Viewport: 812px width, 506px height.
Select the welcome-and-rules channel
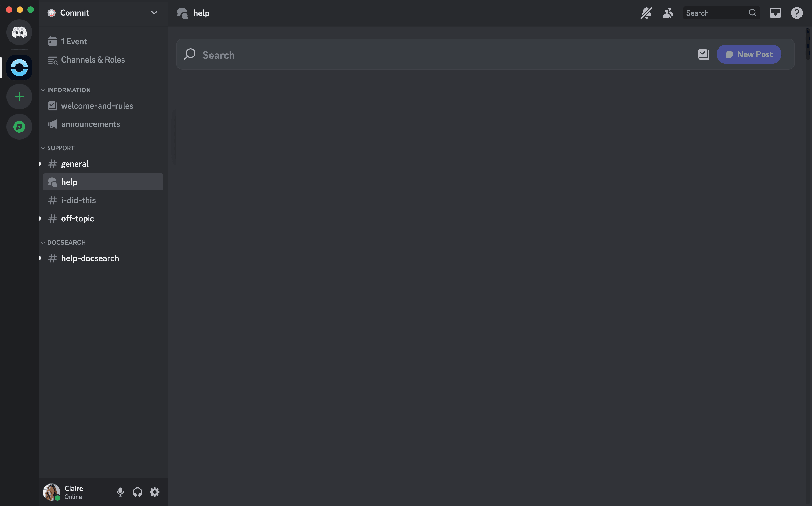pos(97,105)
